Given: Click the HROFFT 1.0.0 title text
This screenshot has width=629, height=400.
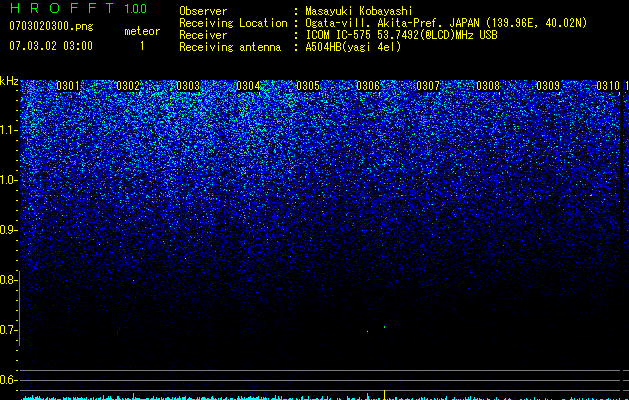Looking at the screenshot, I should point(78,8).
